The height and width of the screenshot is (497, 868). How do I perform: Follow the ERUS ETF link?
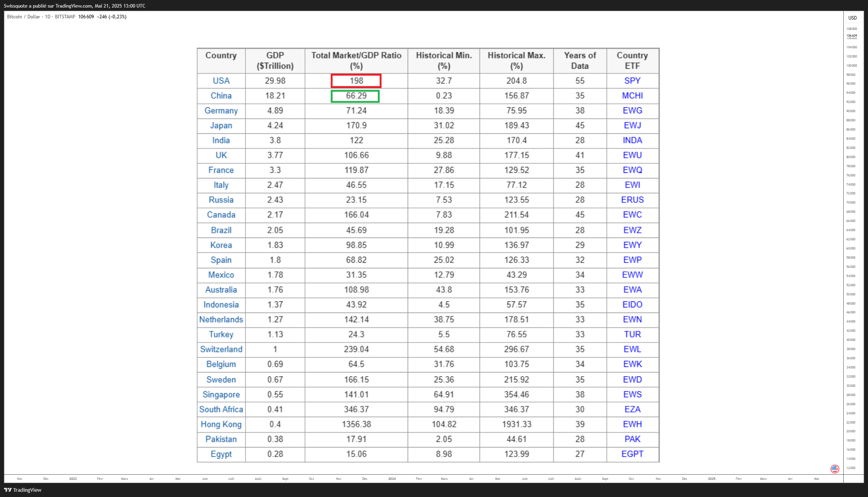tap(632, 200)
